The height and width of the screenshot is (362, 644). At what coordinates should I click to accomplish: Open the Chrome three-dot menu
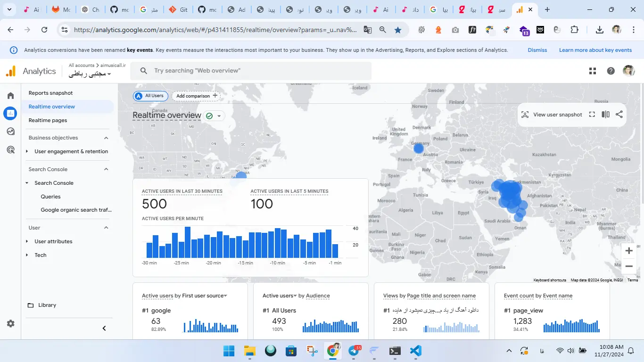pyautogui.click(x=634, y=30)
